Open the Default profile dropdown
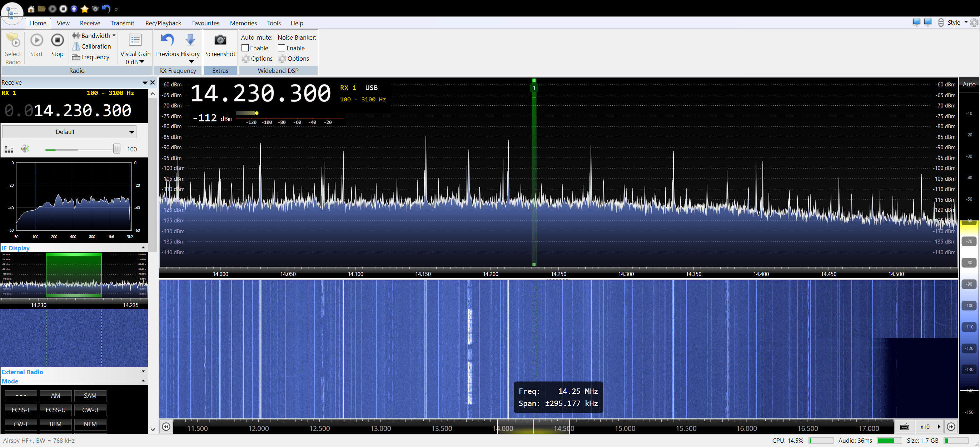This screenshot has height=447, width=980. 69,132
